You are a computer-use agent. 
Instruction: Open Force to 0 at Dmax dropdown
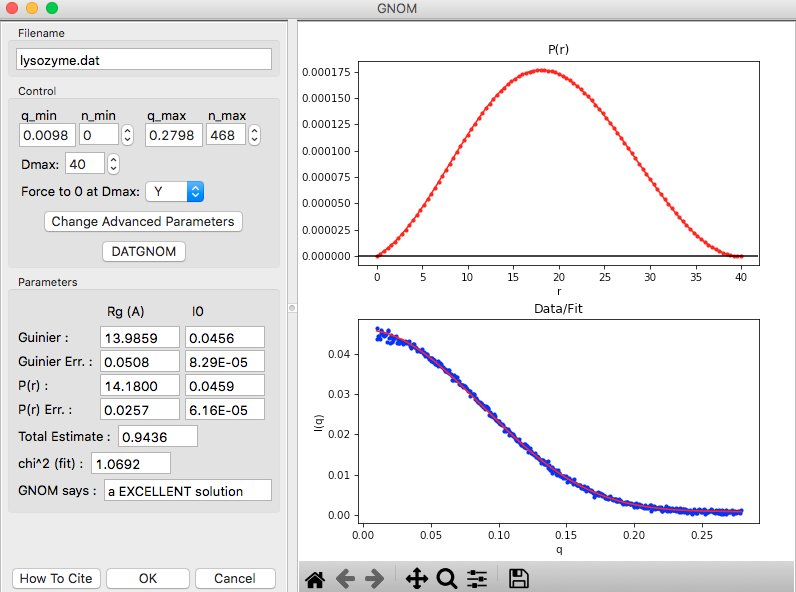coord(175,191)
